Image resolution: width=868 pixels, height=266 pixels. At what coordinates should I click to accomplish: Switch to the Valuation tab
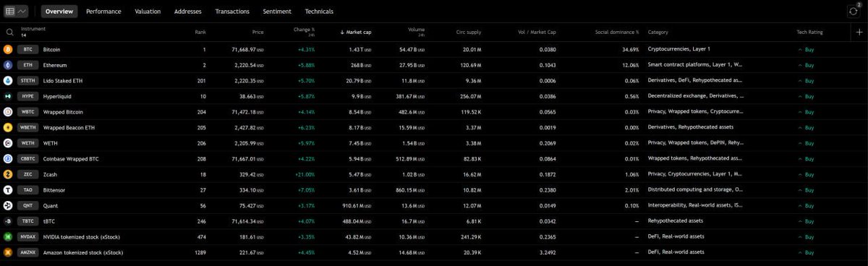click(x=148, y=12)
